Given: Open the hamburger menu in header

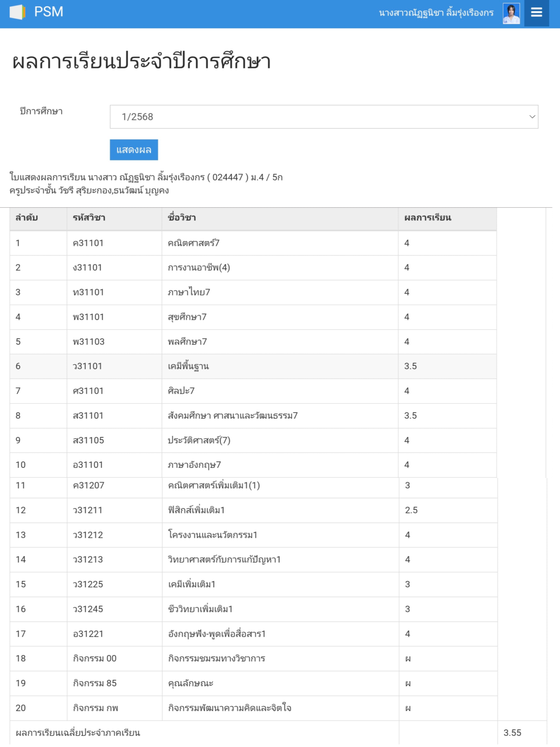Looking at the screenshot, I should point(536,13).
